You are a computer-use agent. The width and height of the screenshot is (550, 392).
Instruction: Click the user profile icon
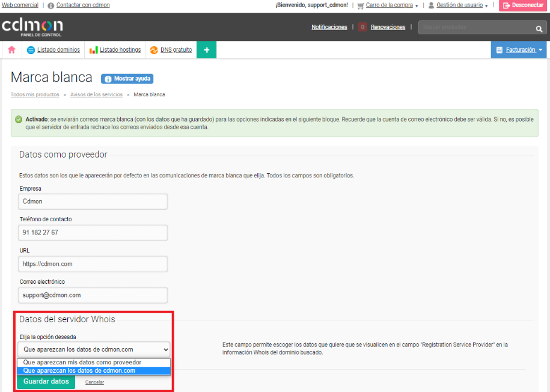click(x=431, y=5)
